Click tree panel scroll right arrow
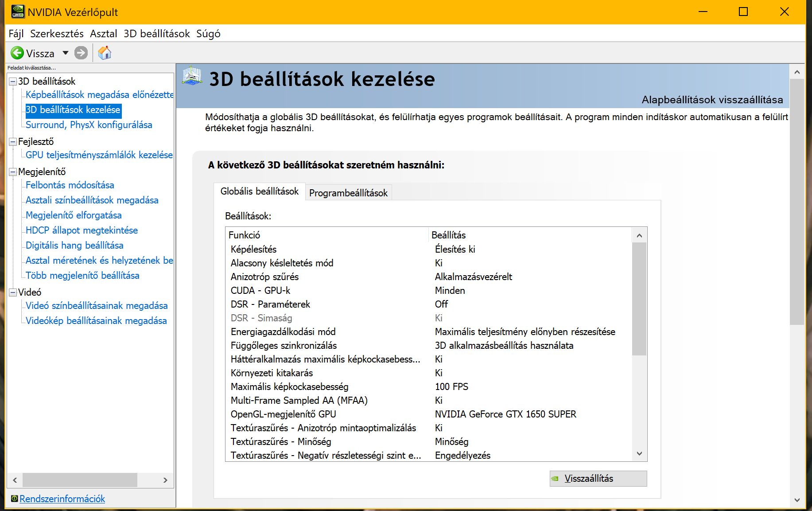 coord(165,480)
